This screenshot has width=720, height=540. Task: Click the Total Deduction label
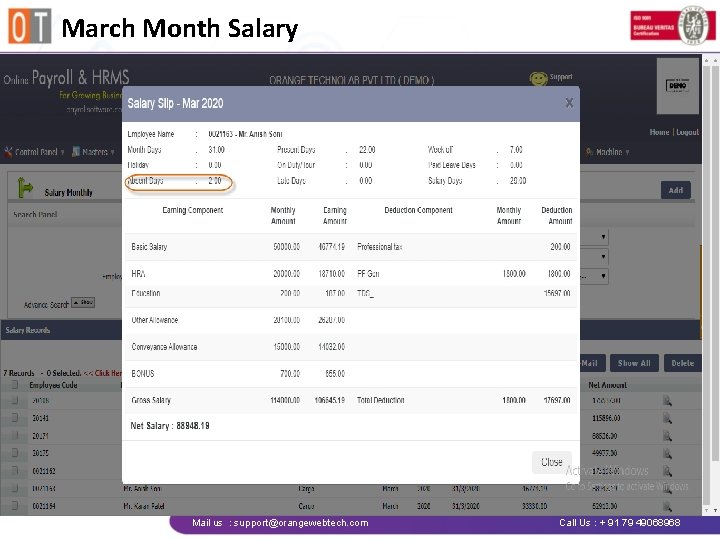381,400
